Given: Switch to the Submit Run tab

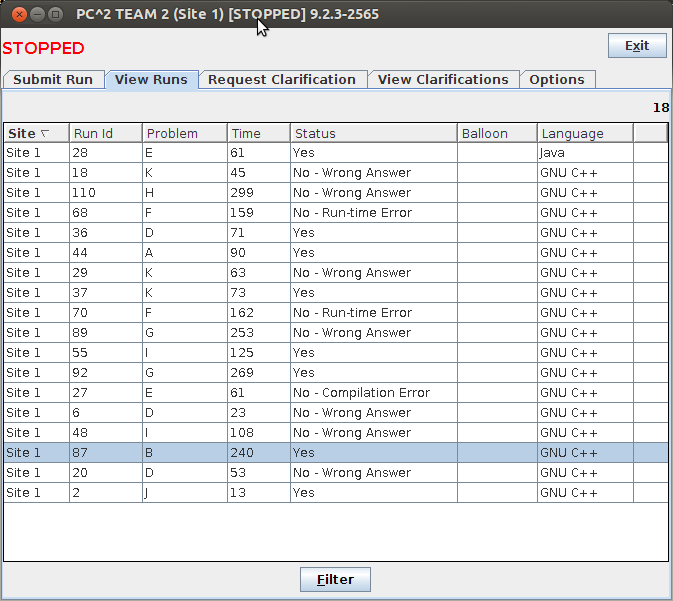Looking at the screenshot, I should tap(53, 80).
